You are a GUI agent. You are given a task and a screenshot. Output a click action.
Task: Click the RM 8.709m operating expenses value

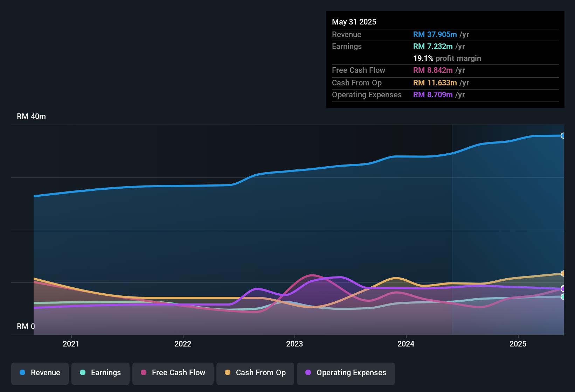pyautogui.click(x=433, y=95)
